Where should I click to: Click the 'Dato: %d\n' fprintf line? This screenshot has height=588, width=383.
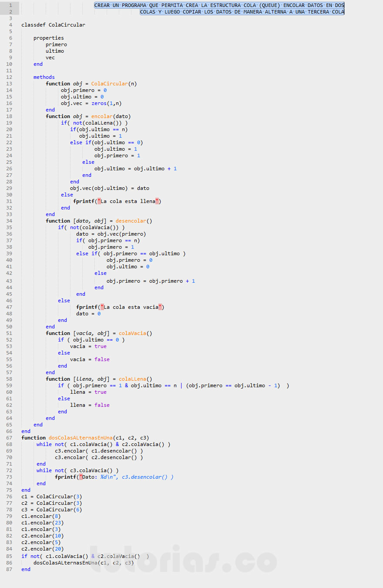pos(114,477)
